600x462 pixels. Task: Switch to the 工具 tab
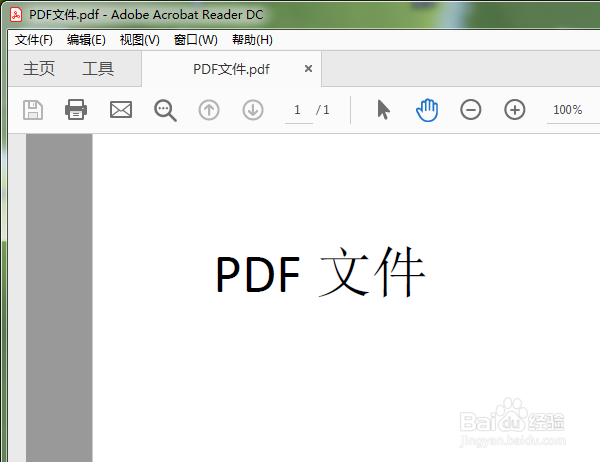coord(98,69)
